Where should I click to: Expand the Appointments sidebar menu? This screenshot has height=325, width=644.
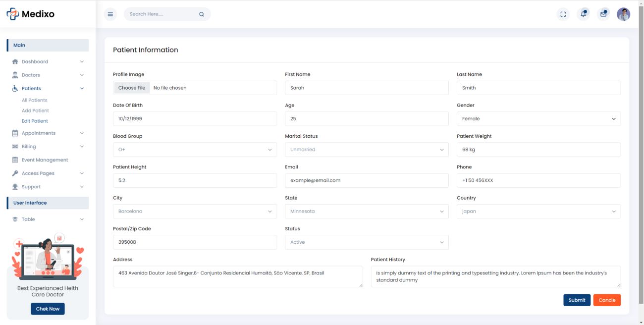coord(48,133)
